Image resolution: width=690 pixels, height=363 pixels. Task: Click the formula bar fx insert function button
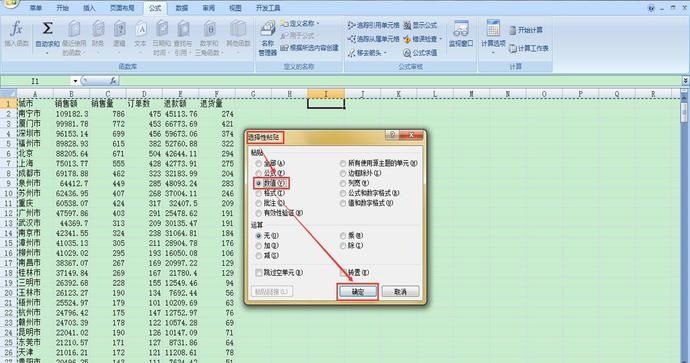(x=113, y=81)
